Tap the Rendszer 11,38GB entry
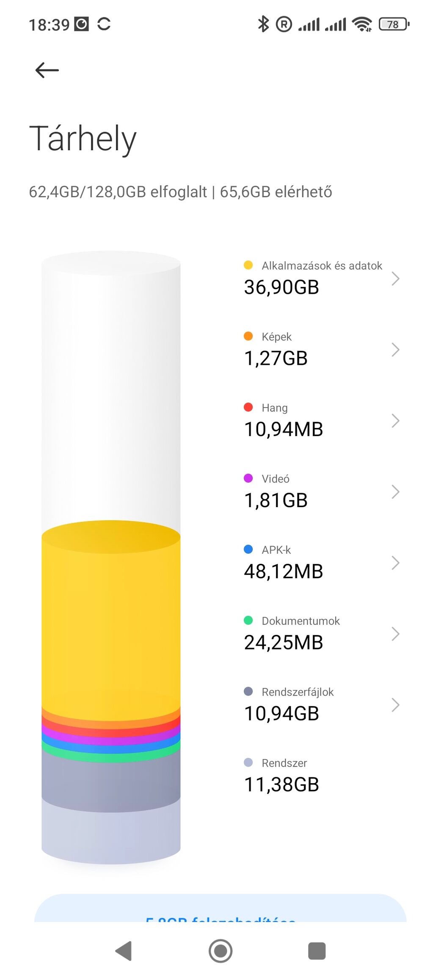Viewport: 441px width, 980px height. (322, 776)
